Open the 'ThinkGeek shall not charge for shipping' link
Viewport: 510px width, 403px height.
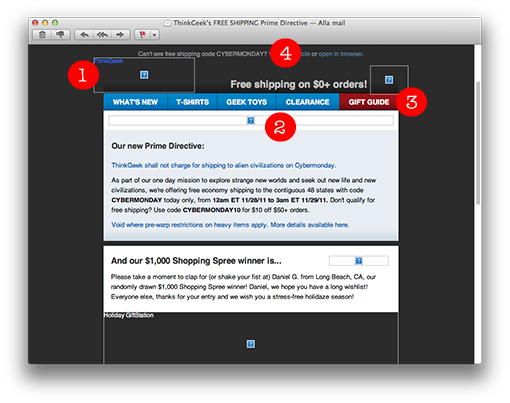pyautogui.click(x=224, y=165)
